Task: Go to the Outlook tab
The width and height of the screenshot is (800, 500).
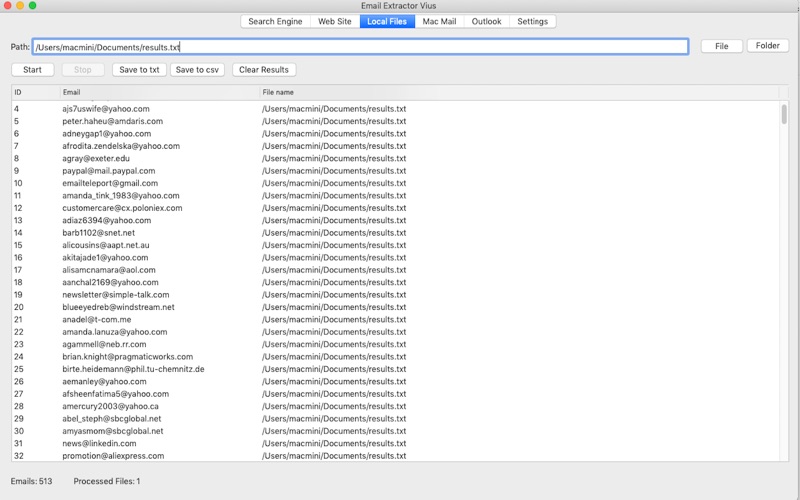Action: [x=486, y=21]
